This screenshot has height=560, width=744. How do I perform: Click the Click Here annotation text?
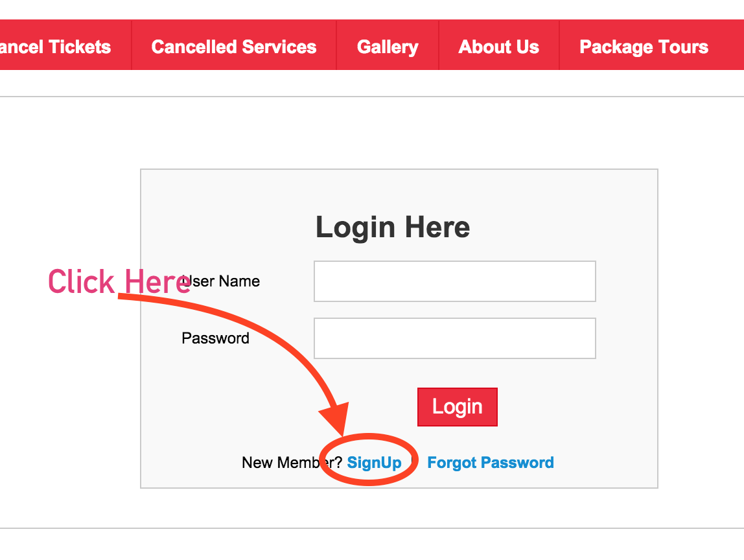click(x=120, y=281)
